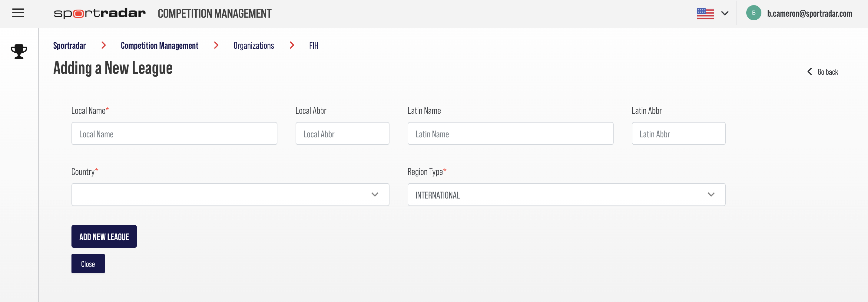Viewport: 868px width, 302px height.
Task: Open the FIH breadcrumb
Action: click(x=313, y=45)
